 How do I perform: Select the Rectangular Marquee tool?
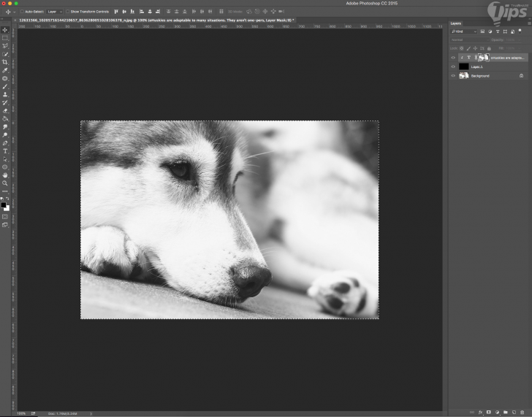tap(4, 38)
